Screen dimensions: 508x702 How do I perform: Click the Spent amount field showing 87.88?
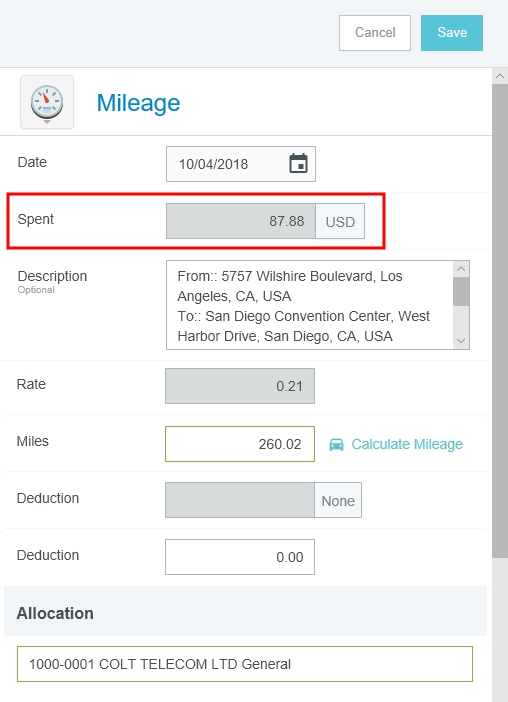pos(241,221)
